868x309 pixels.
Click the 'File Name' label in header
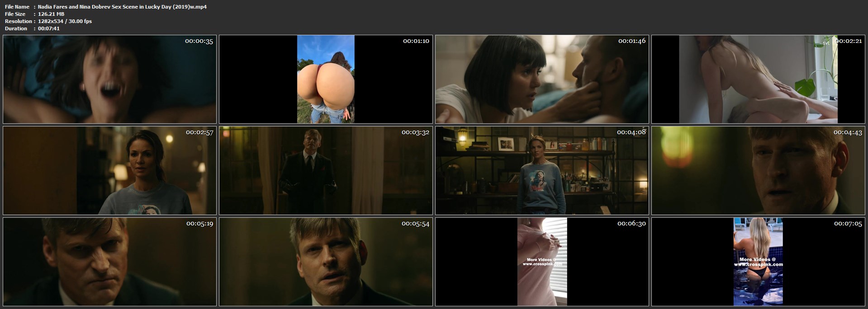coord(17,7)
